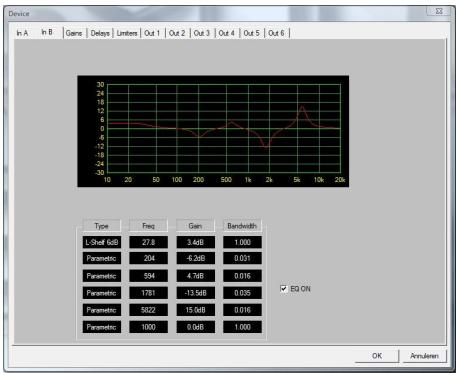The height and width of the screenshot is (373, 459).
Task: Click the EQ curve peak near 5k
Action: (302, 107)
